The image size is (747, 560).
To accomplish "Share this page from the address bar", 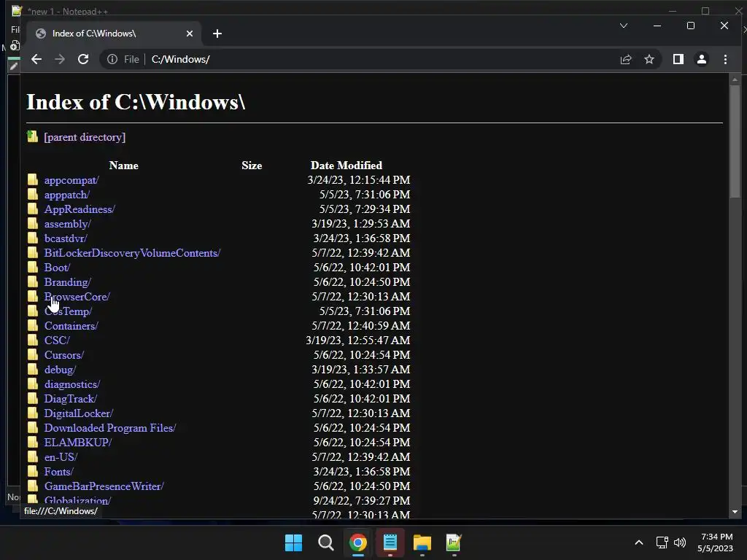I will click(x=625, y=59).
